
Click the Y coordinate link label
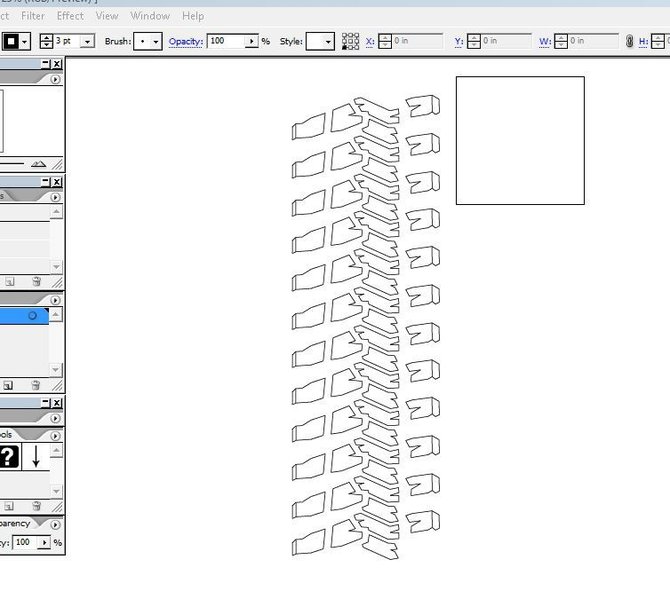(x=459, y=41)
